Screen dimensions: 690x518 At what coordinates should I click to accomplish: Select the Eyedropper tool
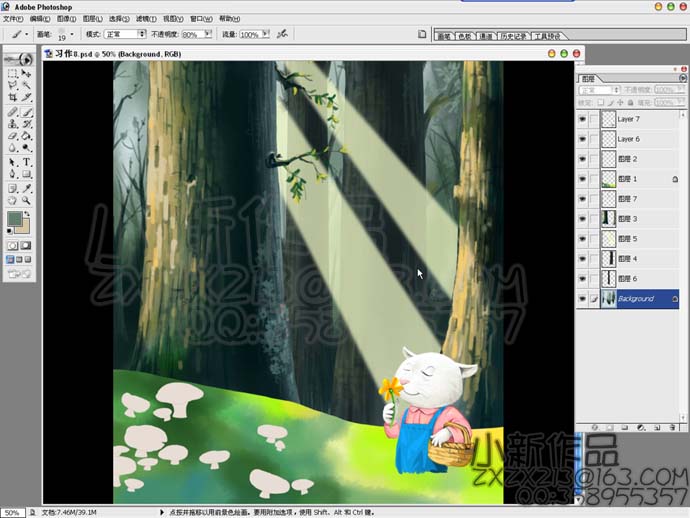26,188
